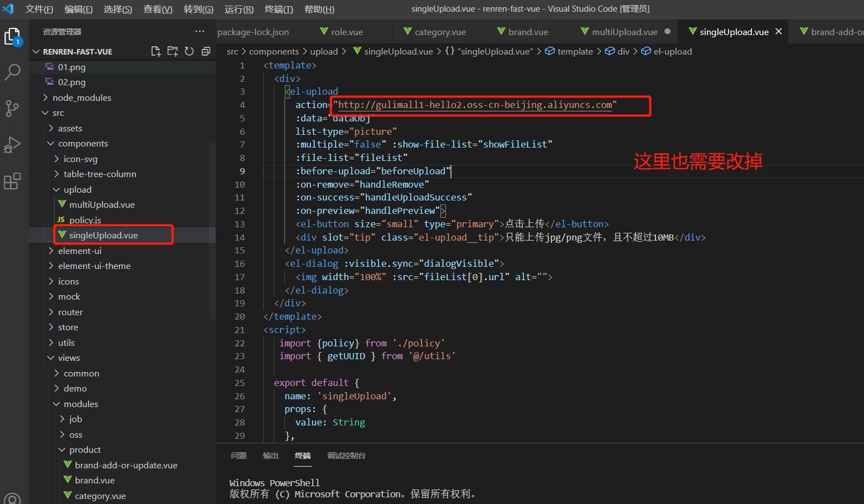864x504 pixels.
Task: Follow the aliyuncs OSS URL in the action attribute
Action: click(x=475, y=105)
